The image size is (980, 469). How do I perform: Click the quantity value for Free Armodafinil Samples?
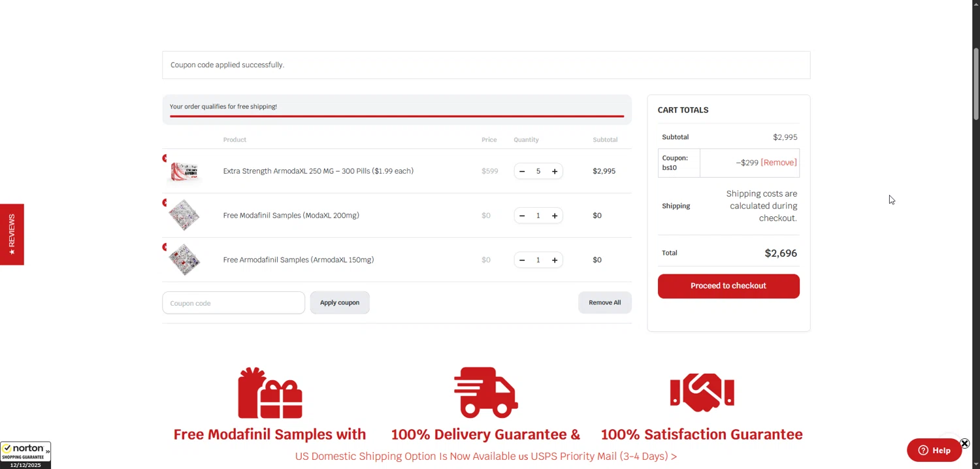538,260
